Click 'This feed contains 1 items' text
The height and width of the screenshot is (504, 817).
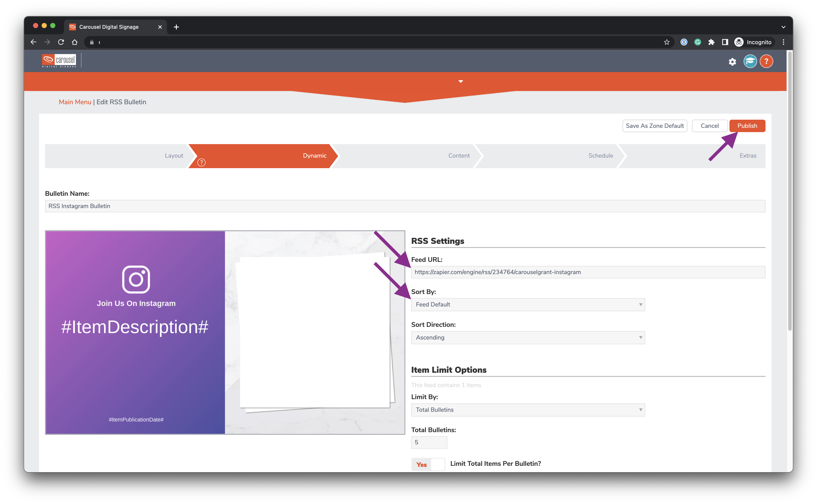coord(446,385)
